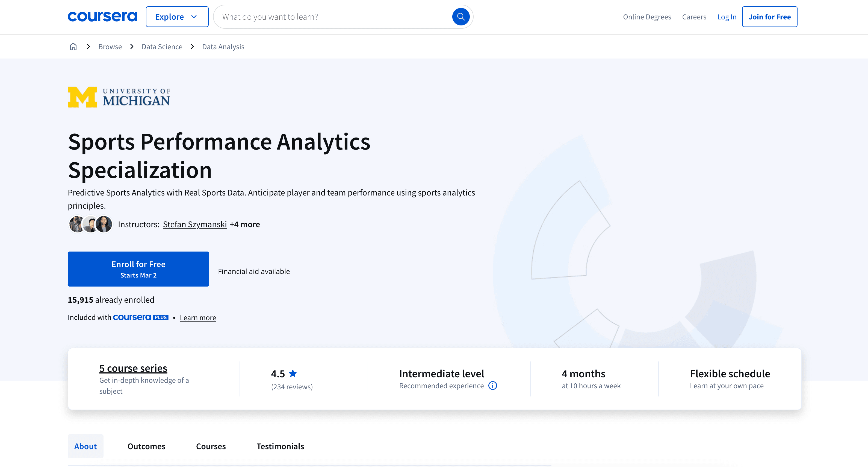
Task: Click the chevron after the home breadcrumb
Action: (88, 46)
